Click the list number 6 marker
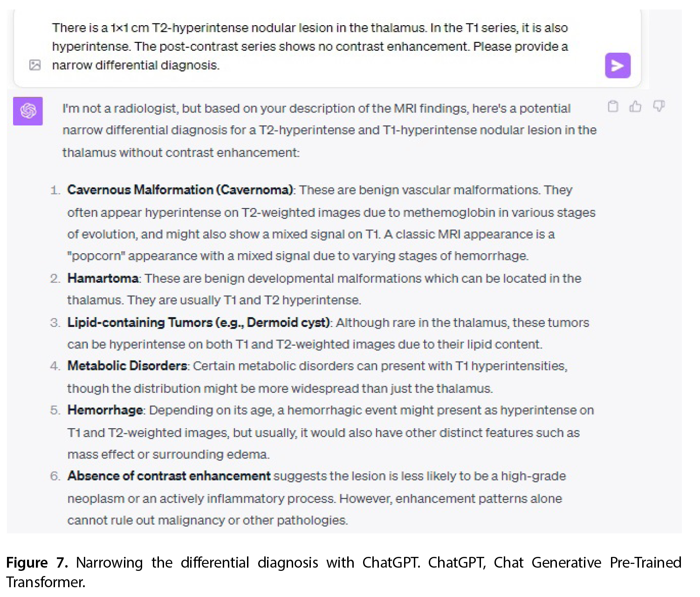 click(x=55, y=476)
